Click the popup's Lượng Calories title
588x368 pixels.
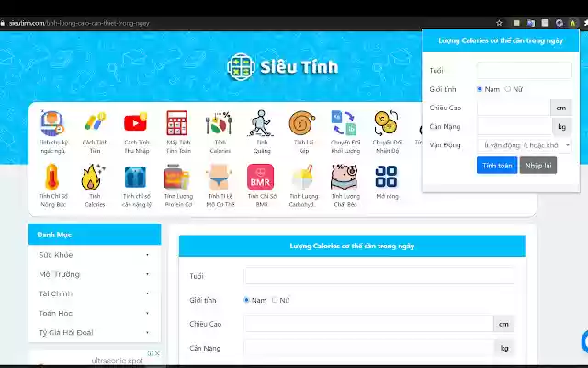[x=501, y=40]
